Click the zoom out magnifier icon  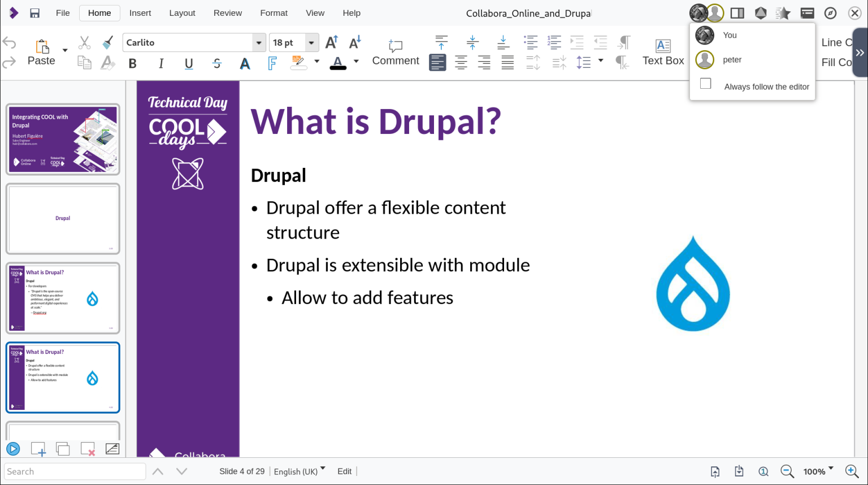(787, 471)
